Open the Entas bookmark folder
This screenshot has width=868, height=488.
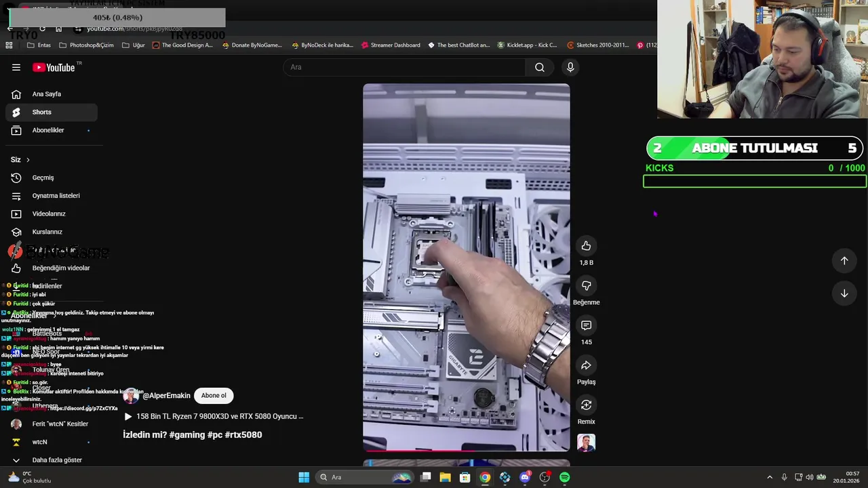pyautogui.click(x=39, y=45)
